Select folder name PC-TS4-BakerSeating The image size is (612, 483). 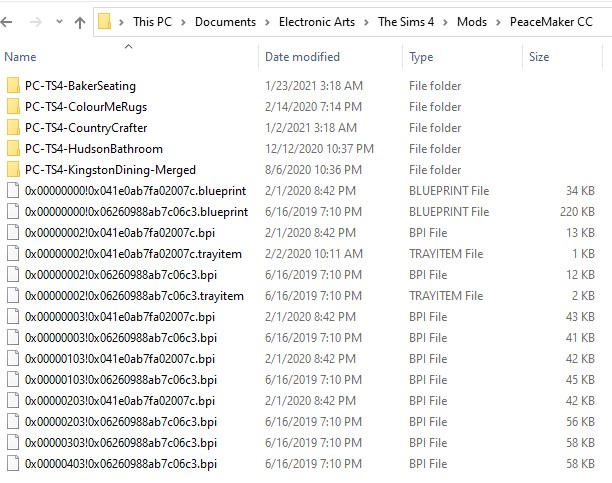pyautogui.click(x=80, y=86)
